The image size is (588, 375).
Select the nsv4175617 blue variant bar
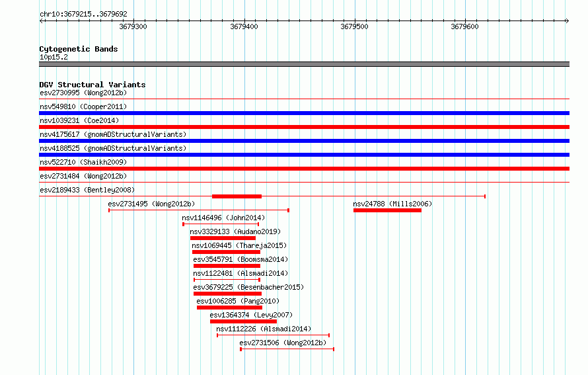click(304, 141)
